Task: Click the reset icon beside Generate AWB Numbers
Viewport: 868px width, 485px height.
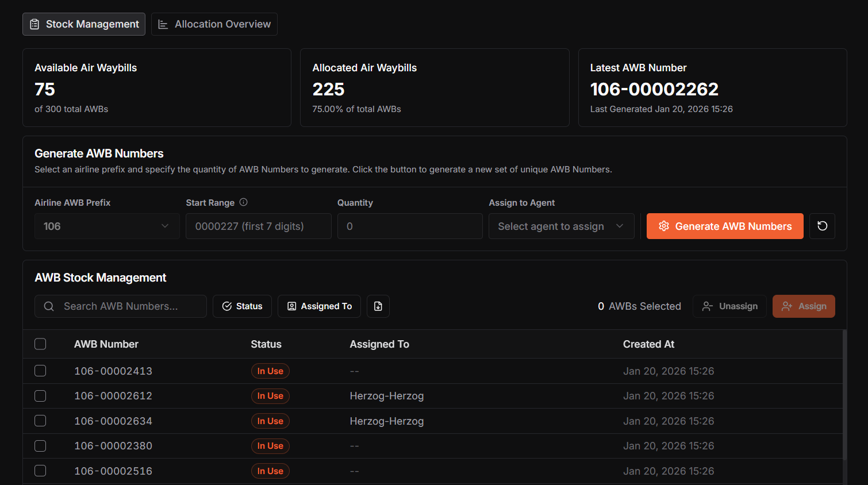Action: (822, 226)
